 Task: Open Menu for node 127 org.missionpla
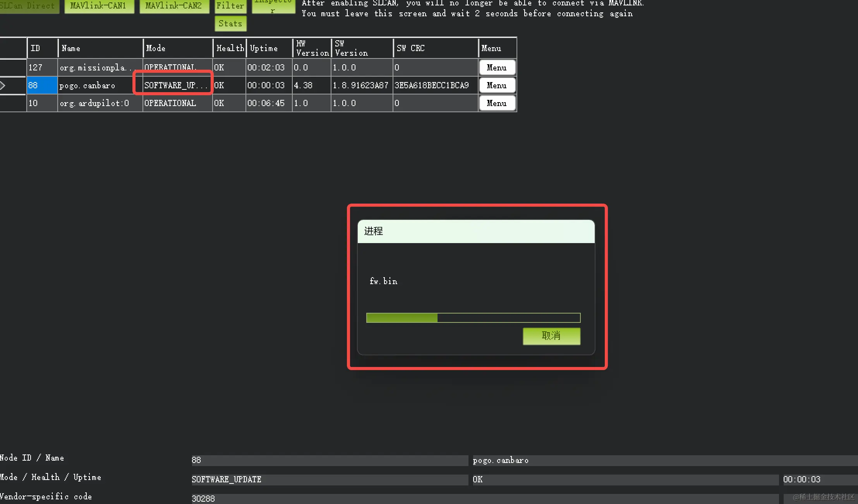click(497, 67)
